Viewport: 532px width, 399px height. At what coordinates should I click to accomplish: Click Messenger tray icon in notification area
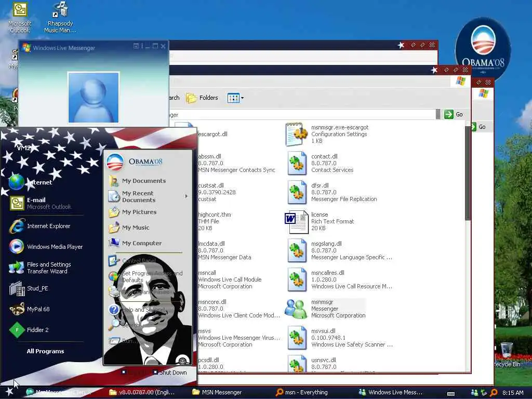475,393
